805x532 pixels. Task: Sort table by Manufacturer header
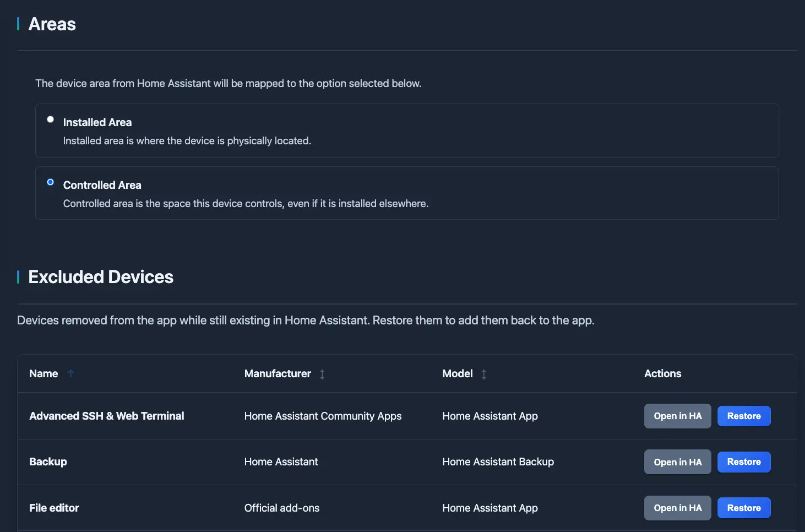click(x=278, y=373)
